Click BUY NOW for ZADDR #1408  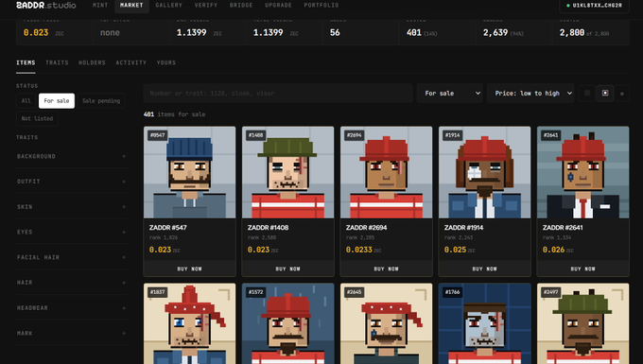(x=287, y=269)
